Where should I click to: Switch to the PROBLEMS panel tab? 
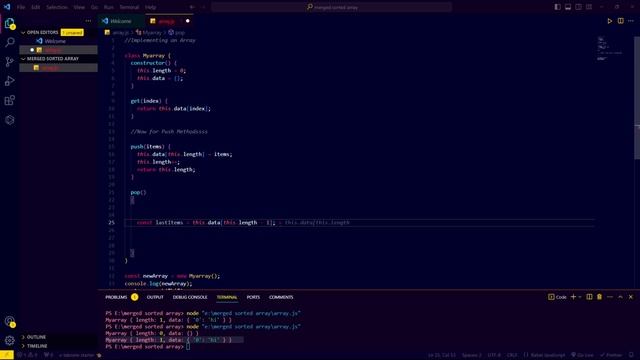(x=116, y=297)
